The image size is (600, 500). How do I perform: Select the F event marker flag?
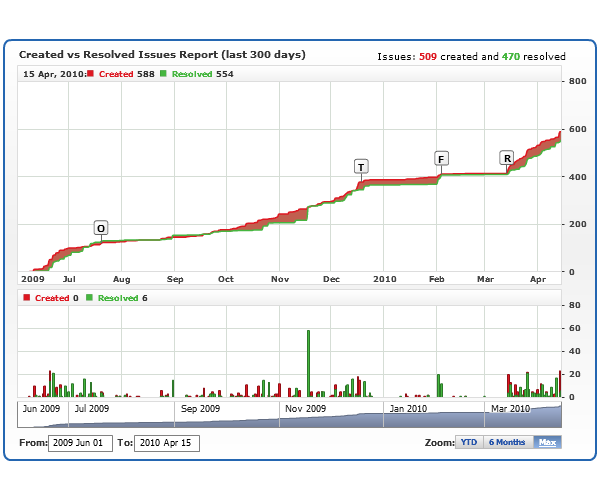pos(441,158)
